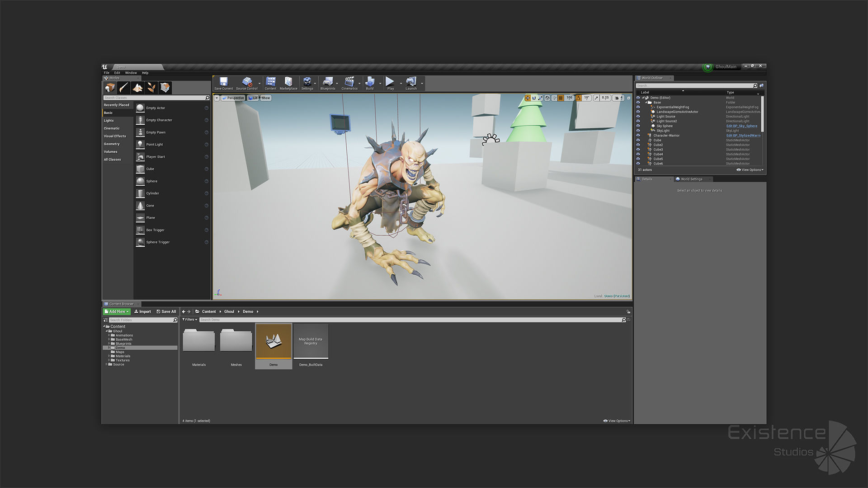The height and width of the screenshot is (488, 868).
Task: Click the World Outliner vertical scrollbar
Action: point(763,114)
